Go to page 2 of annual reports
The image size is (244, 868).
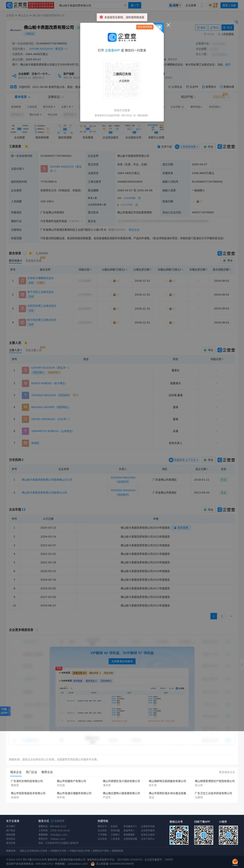tap(222, 616)
